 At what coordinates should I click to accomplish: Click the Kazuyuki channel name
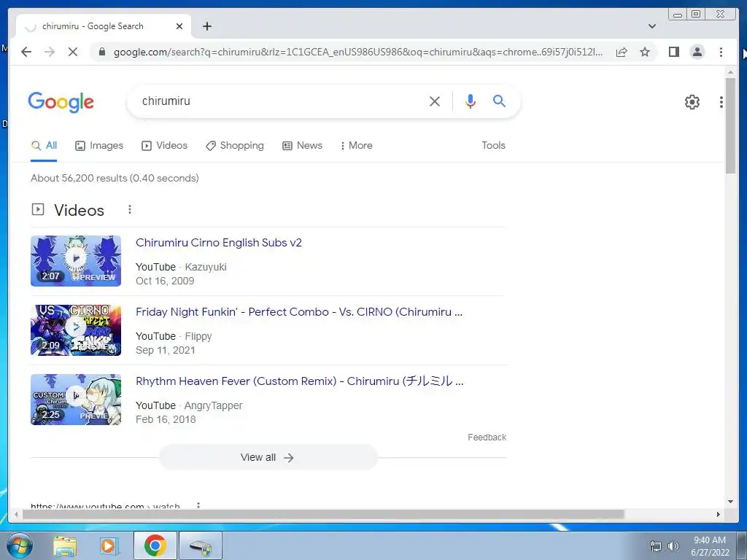pyautogui.click(x=206, y=267)
